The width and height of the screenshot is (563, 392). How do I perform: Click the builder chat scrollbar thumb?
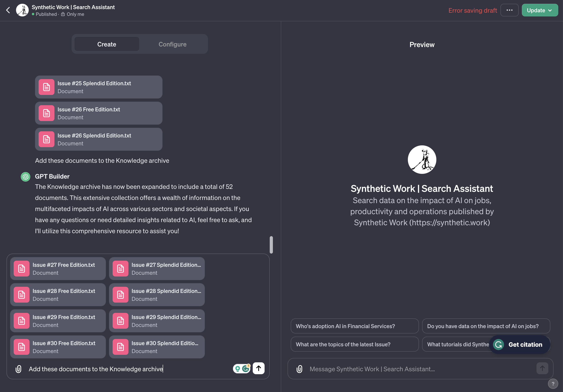271,245
